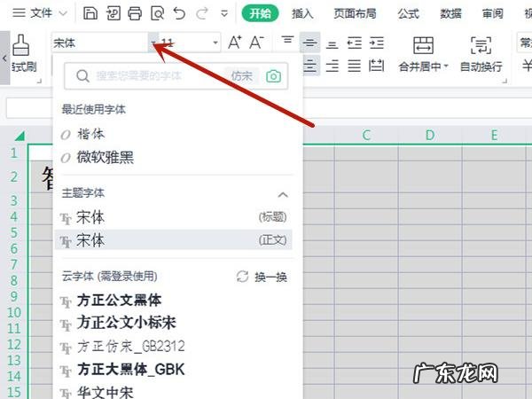
Task: Select 方正仿宋_GB2312 cloud font
Action: click(x=173, y=347)
